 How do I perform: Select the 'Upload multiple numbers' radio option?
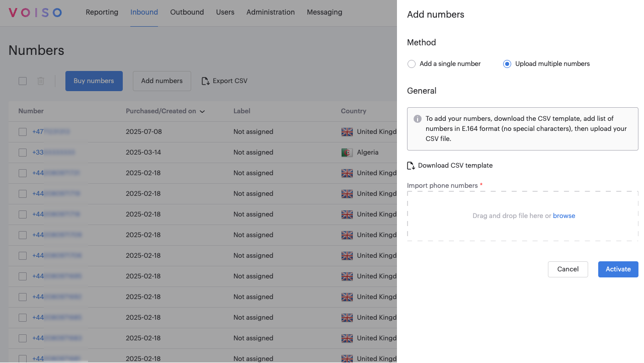(x=507, y=64)
